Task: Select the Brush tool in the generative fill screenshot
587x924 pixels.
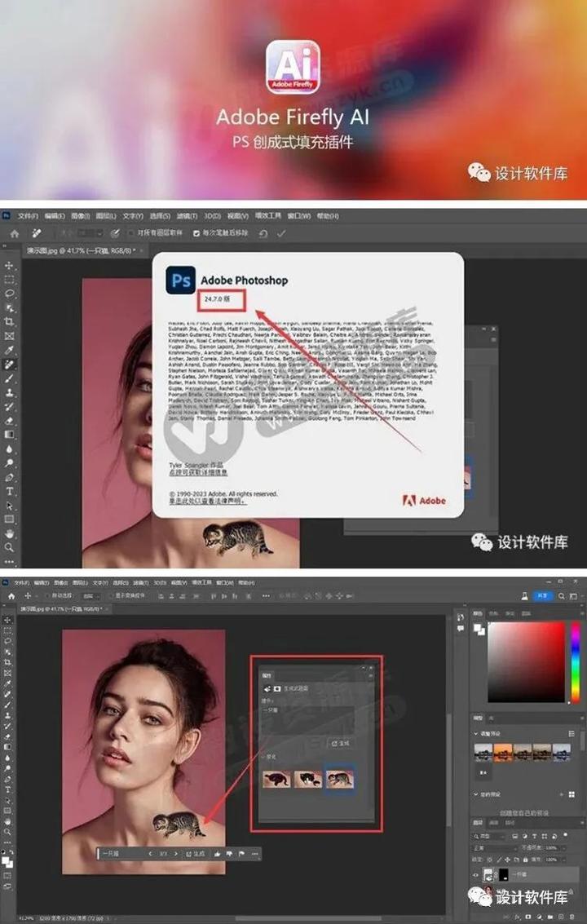Action: [x=7, y=704]
